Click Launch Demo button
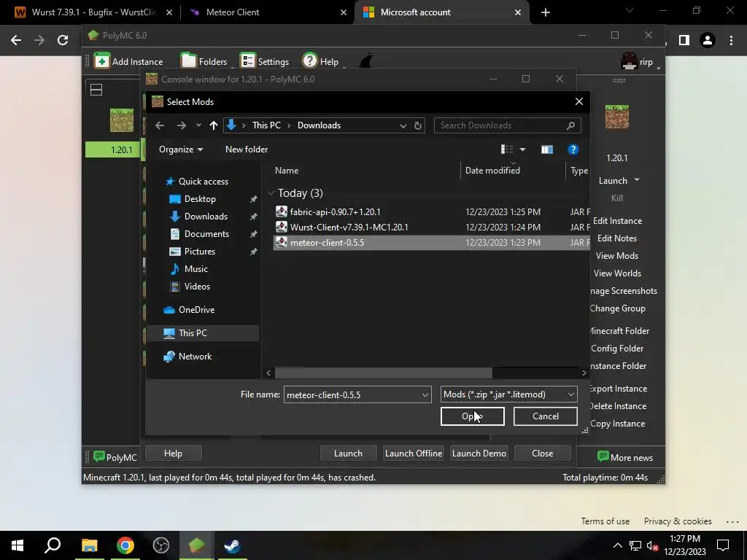The image size is (747, 560). tap(479, 454)
